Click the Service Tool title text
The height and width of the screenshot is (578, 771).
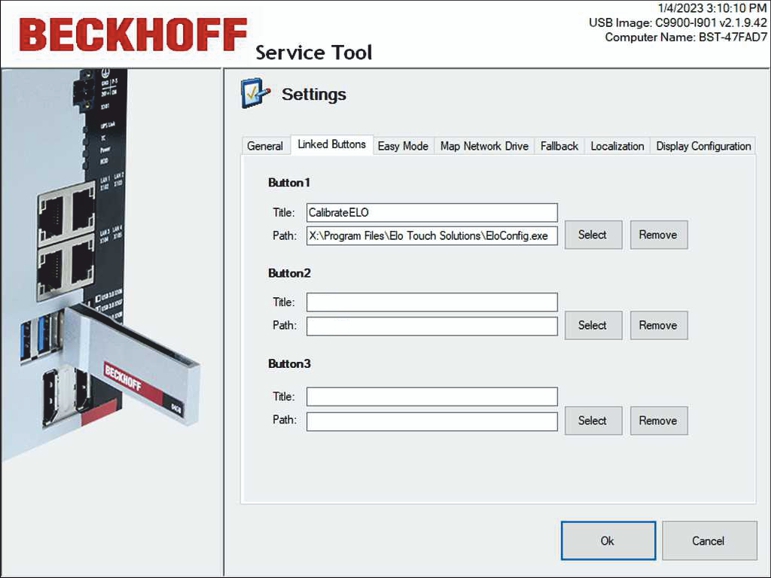[x=314, y=52]
